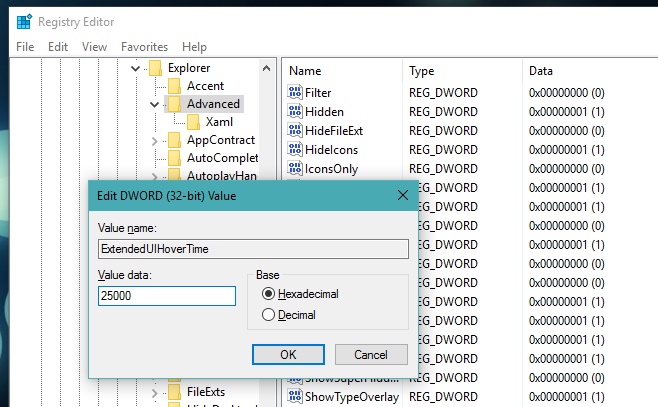Click the Value data input field
This screenshot has width=658, height=407.
(167, 296)
